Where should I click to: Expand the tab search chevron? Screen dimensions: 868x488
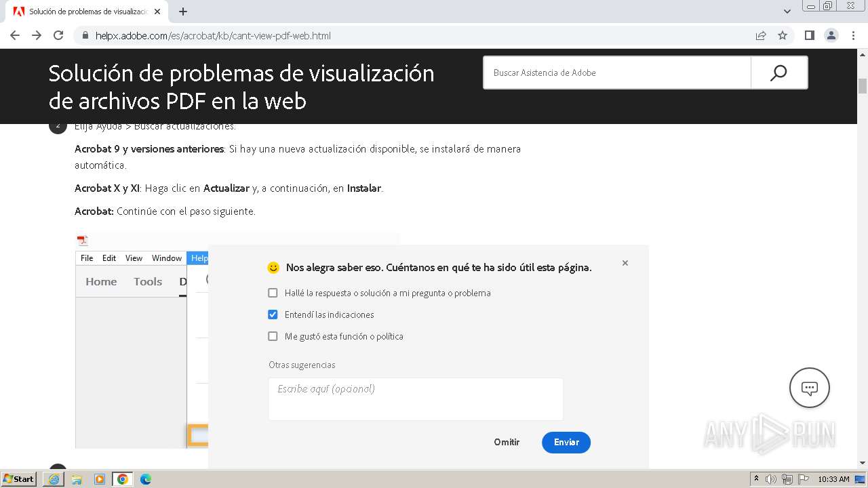coord(787,12)
